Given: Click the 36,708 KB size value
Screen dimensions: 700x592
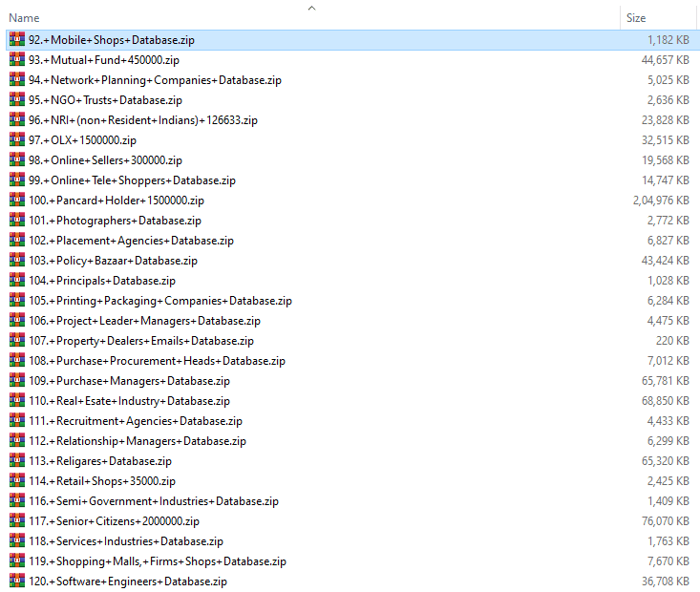Looking at the screenshot, I should (x=666, y=581).
